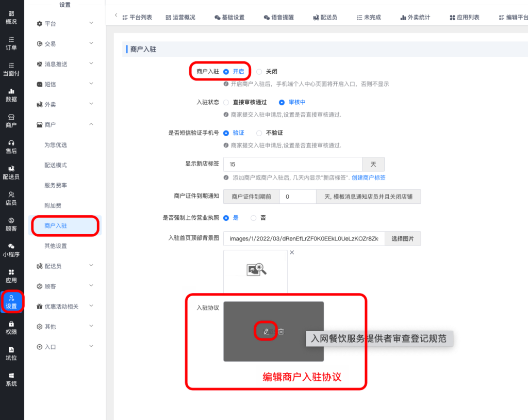Screen dimensions: 528x420
Task: Click the edit pencil icon on 入驻协议
Action: tap(266, 331)
